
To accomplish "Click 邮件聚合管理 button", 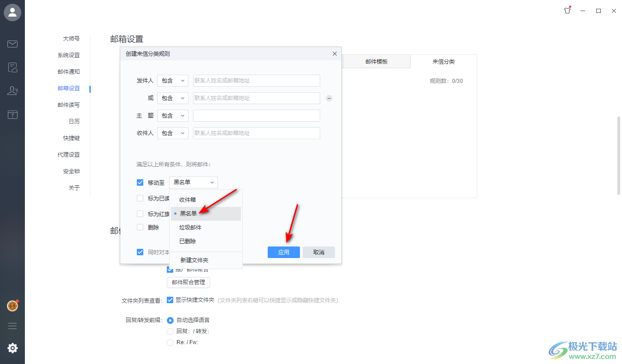I will (x=188, y=282).
